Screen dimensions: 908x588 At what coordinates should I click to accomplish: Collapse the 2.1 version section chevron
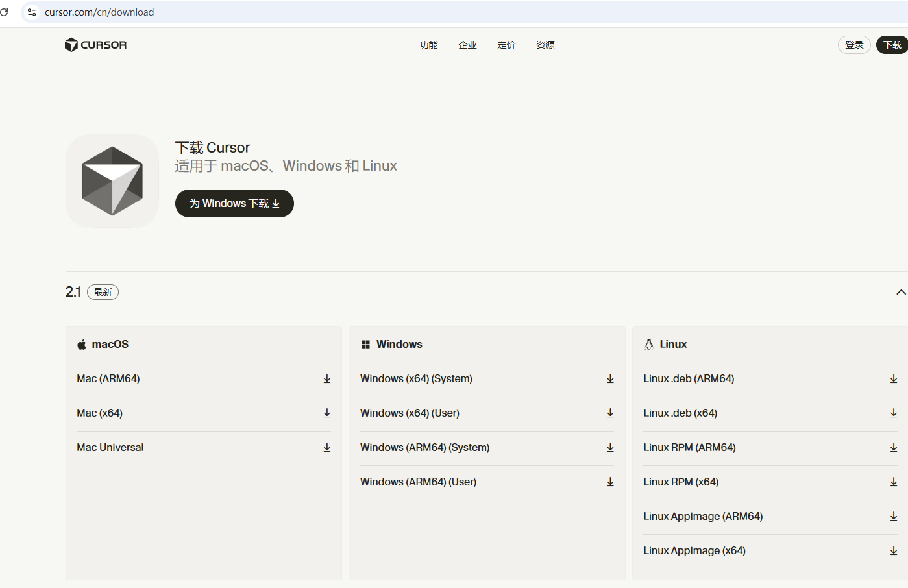coord(901,292)
